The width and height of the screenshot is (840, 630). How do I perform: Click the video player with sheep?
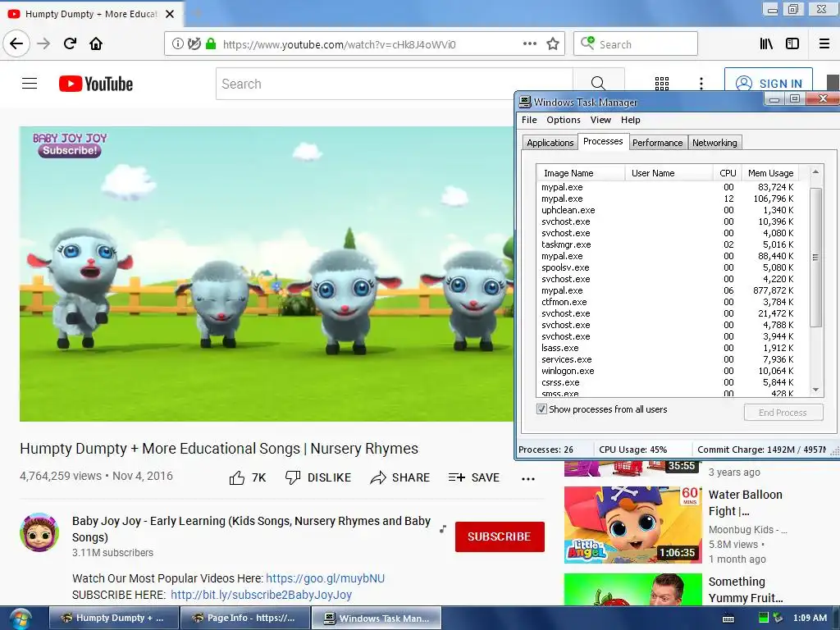click(267, 274)
